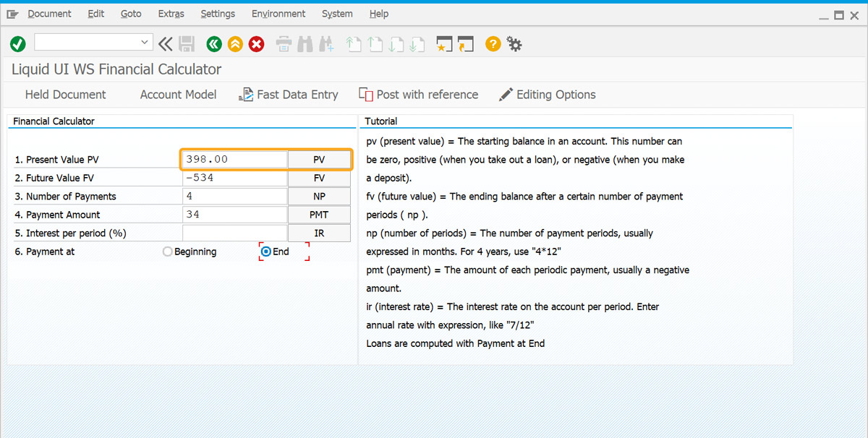Image resolution: width=868 pixels, height=438 pixels.
Task: Click the 'Loans are computed with Payment at End' text
Action: (x=456, y=343)
